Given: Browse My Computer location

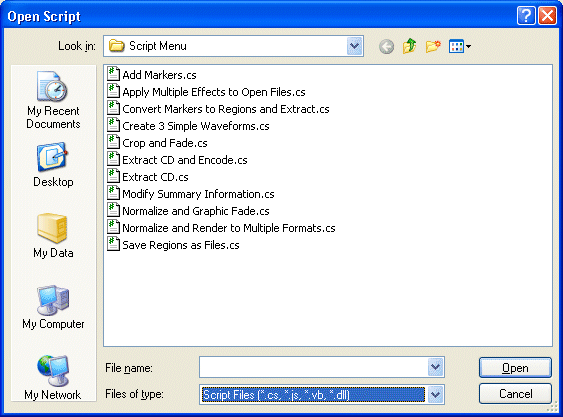Looking at the screenshot, I should tap(53, 307).
